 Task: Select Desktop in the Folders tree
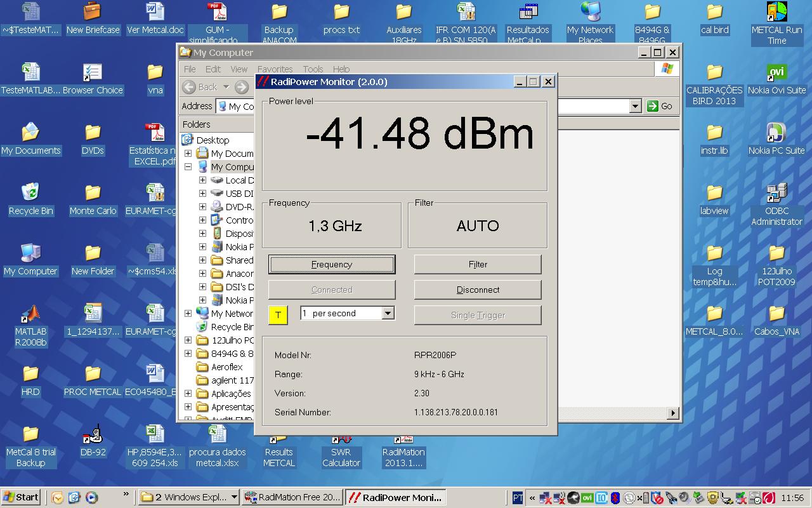point(213,140)
